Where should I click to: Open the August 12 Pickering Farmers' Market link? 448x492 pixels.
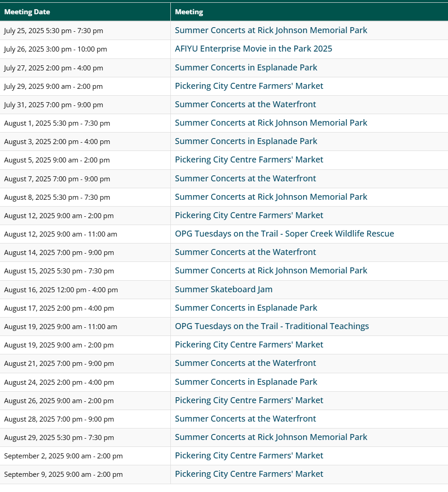click(x=249, y=215)
